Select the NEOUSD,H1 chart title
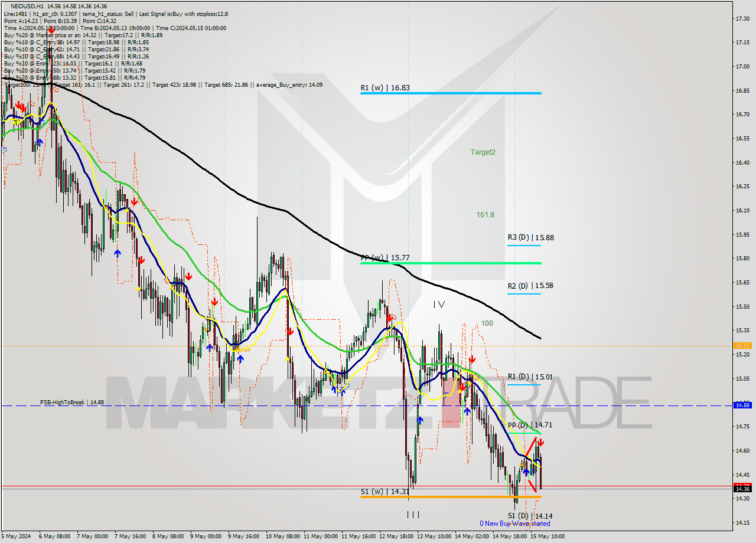The image size is (756, 543). pos(27,6)
